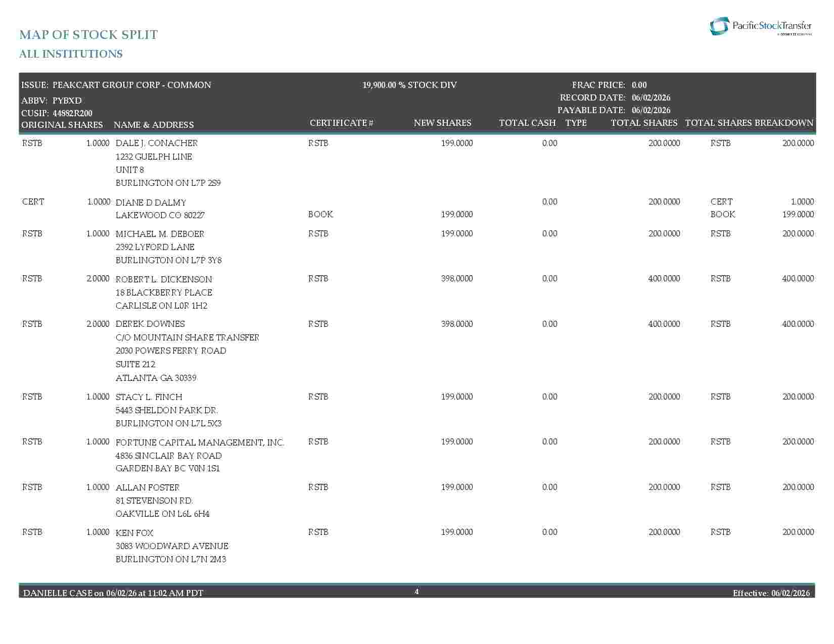Select 'BURLINGTON ON L7L 5X3'
834x644 pixels.
(169, 423)
